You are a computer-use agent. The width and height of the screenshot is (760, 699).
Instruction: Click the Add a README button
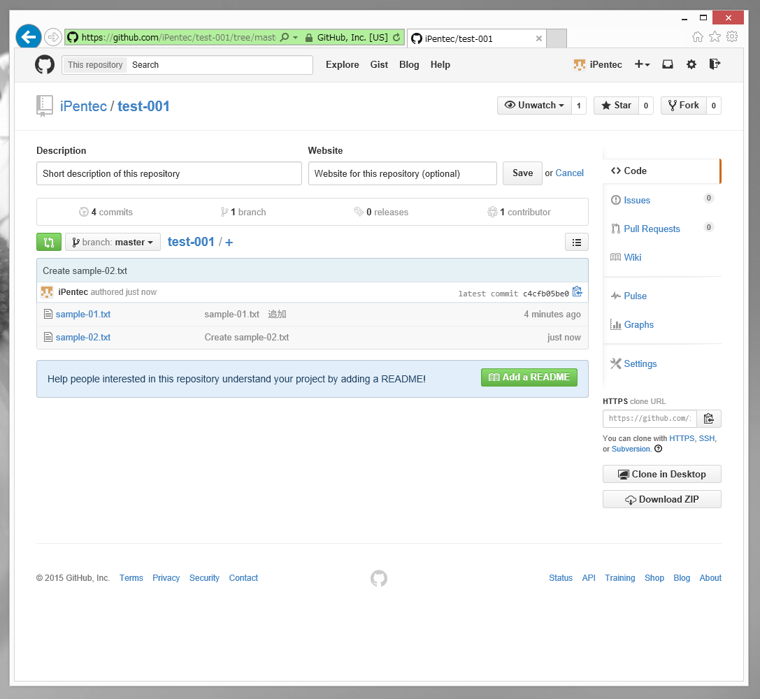point(529,377)
